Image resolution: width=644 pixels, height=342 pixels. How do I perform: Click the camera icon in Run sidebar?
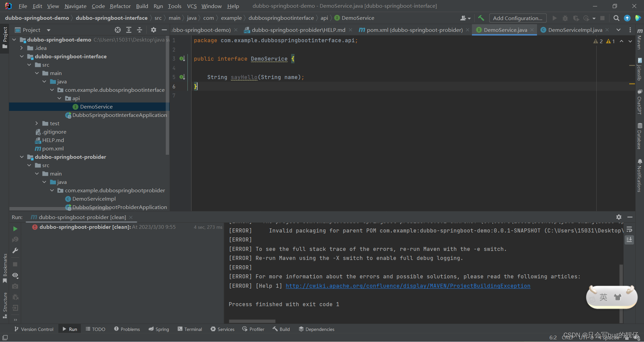click(15, 286)
